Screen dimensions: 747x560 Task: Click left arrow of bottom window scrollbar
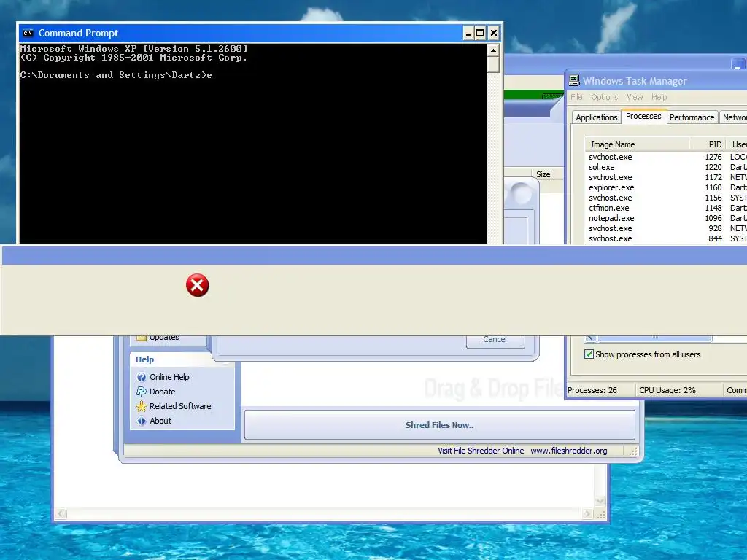[61, 514]
